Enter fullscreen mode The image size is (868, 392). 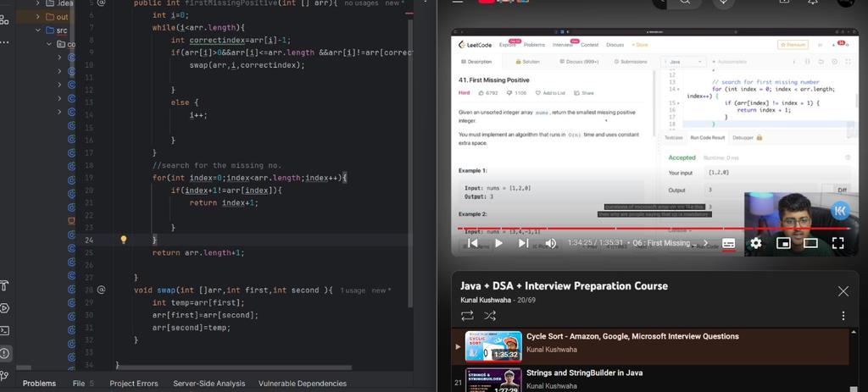[837, 243]
